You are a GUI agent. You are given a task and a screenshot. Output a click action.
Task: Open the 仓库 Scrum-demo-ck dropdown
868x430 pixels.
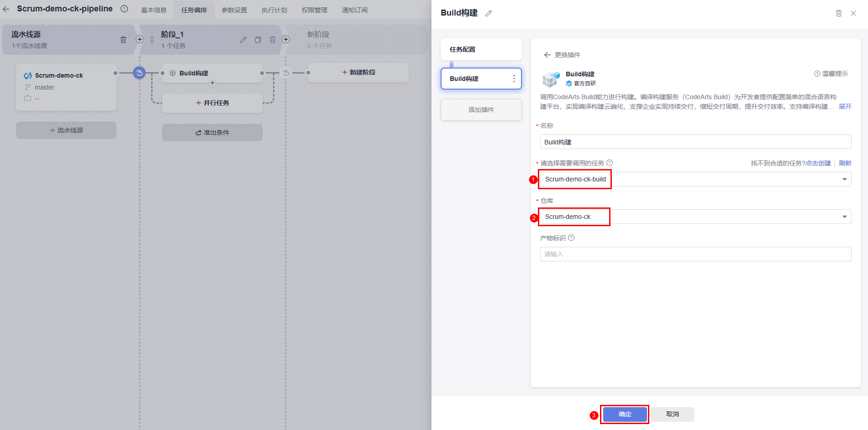(x=695, y=217)
